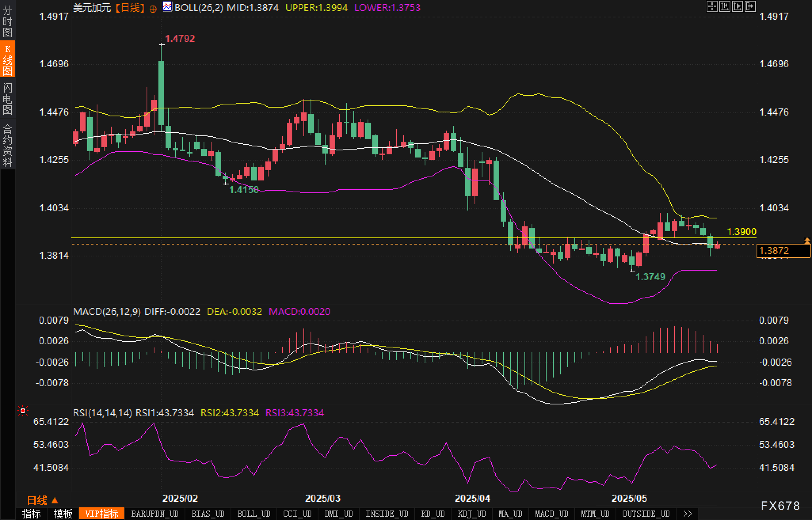This screenshot has width=812, height=520.
Task: Click the BOLL indicator chart icon in header
Action: [x=168, y=7]
